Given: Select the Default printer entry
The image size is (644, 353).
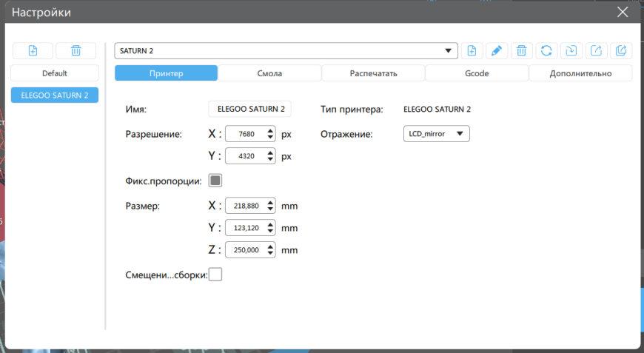Looking at the screenshot, I should (x=55, y=73).
